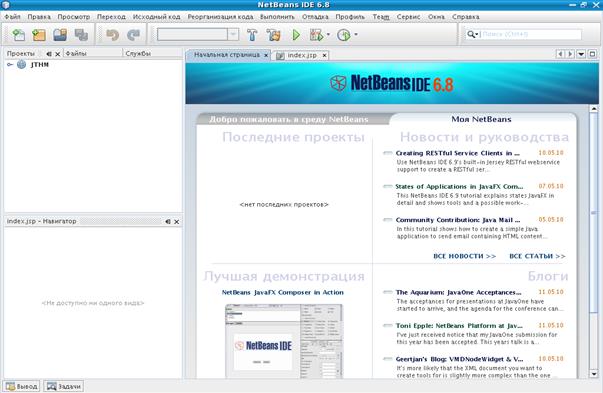Click the Debug Main Project icon
The image size is (603, 393).
click(316, 35)
